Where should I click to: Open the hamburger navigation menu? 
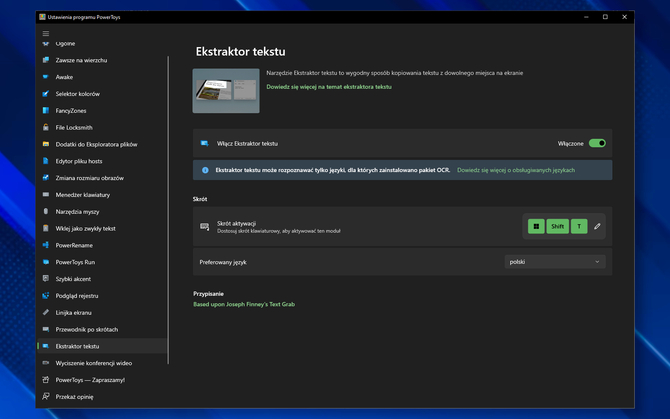pyautogui.click(x=46, y=33)
